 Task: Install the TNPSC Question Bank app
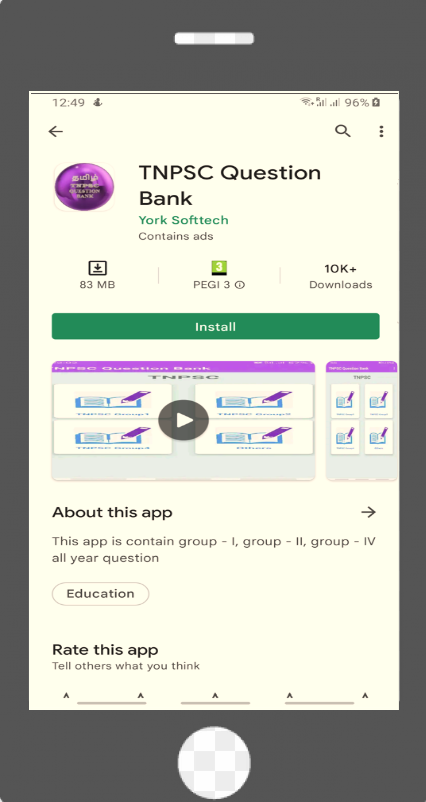(x=215, y=326)
